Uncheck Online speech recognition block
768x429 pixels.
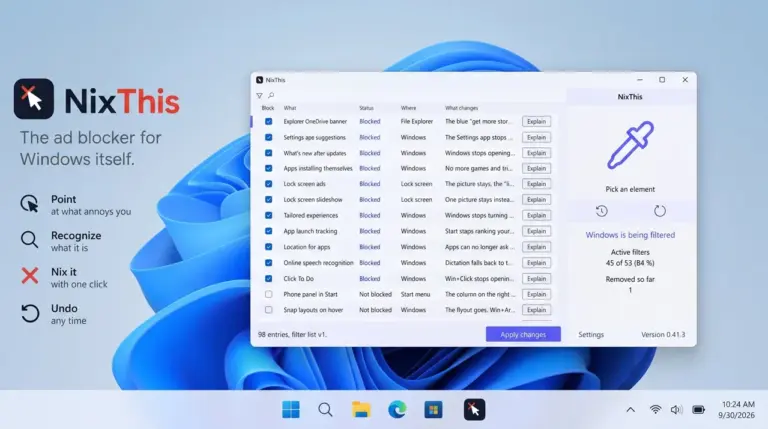[268, 262]
